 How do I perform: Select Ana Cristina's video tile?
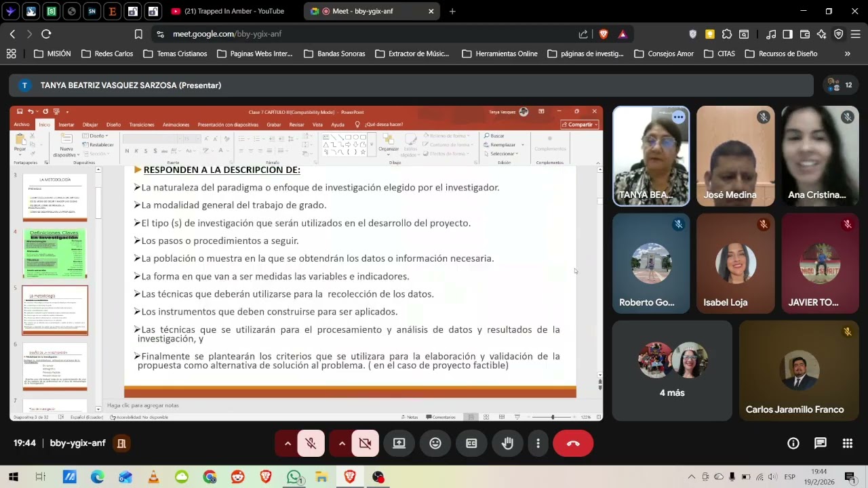[820, 157]
